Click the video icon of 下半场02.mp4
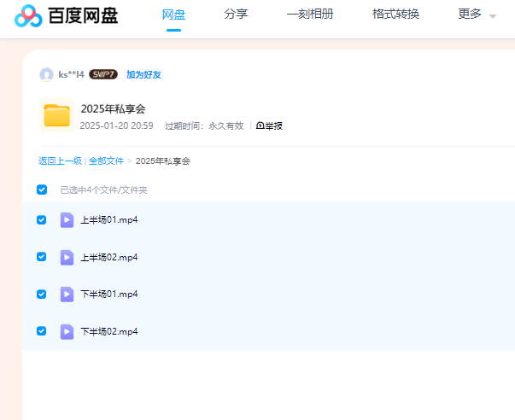Image resolution: width=515 pixels, height=420 pixels. coord(67,331)
